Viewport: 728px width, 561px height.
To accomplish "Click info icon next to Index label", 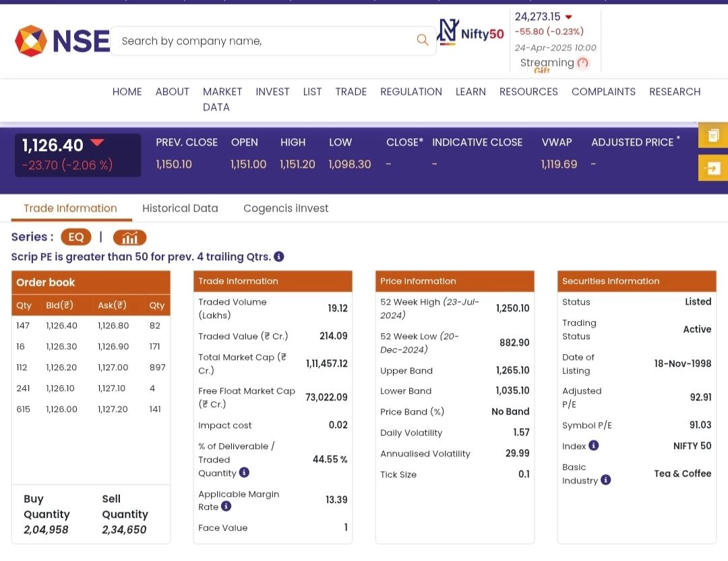I will [593, 446].
